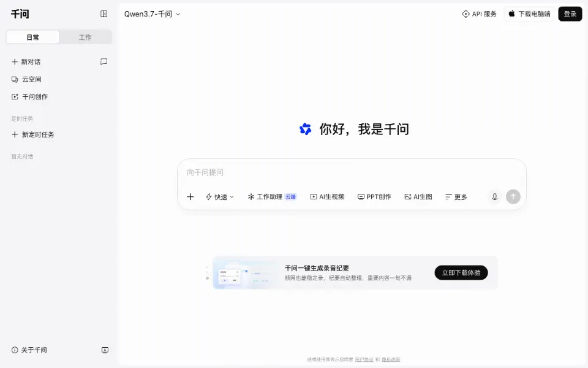Select AI生图 image generation
Image resolution: width=588 pixels, height=368 pixels.
[x=418, y=197]
